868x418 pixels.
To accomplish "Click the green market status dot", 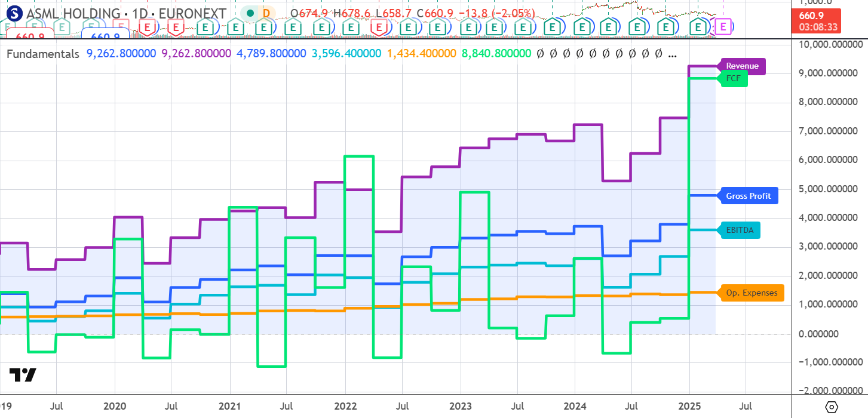I will 250,13.
